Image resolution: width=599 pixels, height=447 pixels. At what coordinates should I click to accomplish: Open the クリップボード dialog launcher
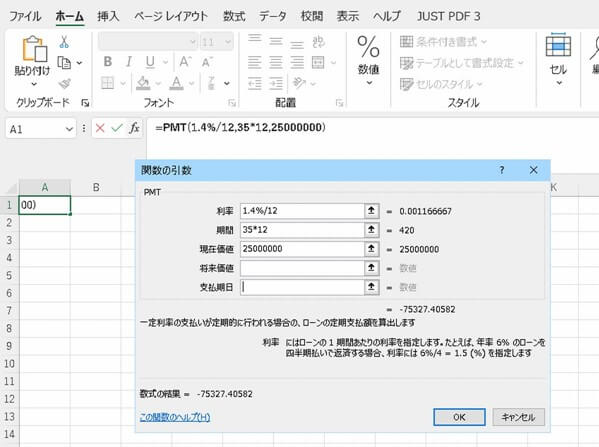click(85, 103)
